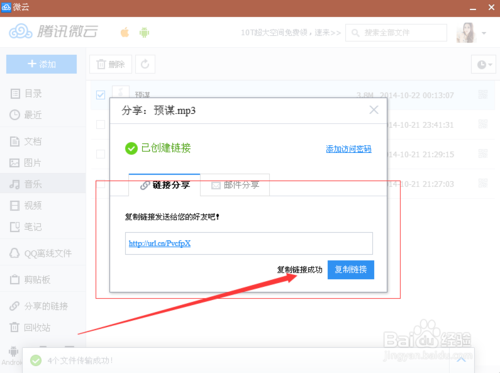This screenshot has height=373, width=500.
Task: Click the 添加 upload button
Action: pos(41,64)
